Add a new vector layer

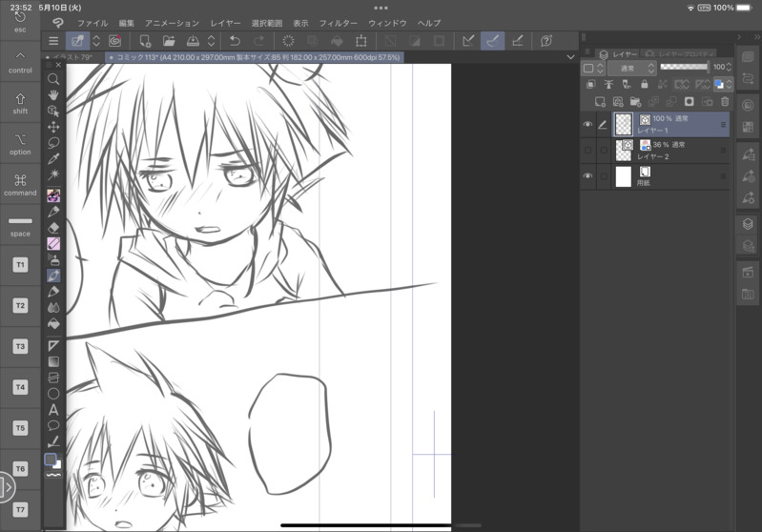click(x=618, y=102)
